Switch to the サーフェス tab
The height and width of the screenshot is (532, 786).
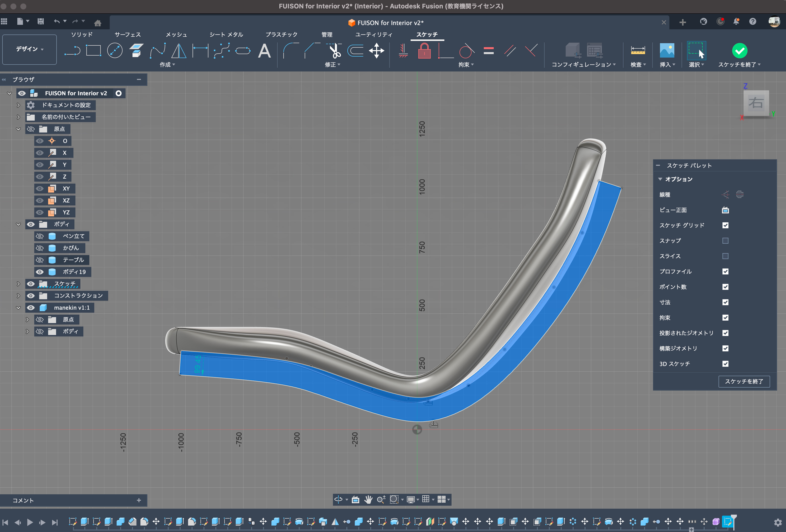click(x=128, y=34)
